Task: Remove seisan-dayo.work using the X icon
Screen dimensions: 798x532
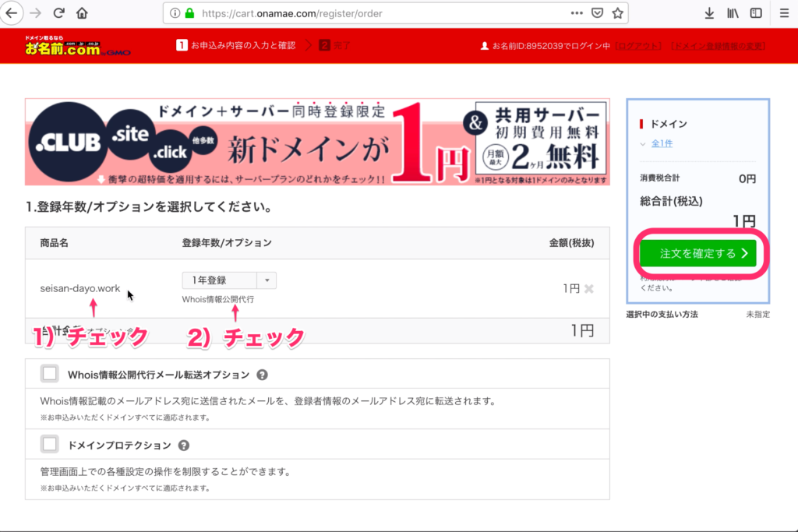Action: pos(588,288)
